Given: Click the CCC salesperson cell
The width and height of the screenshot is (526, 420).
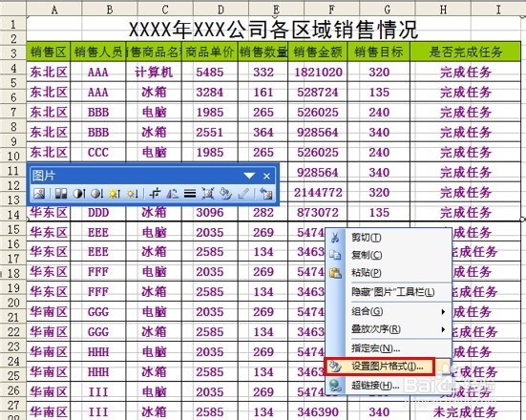Looking at the screenshot, I should coord(98,153).
